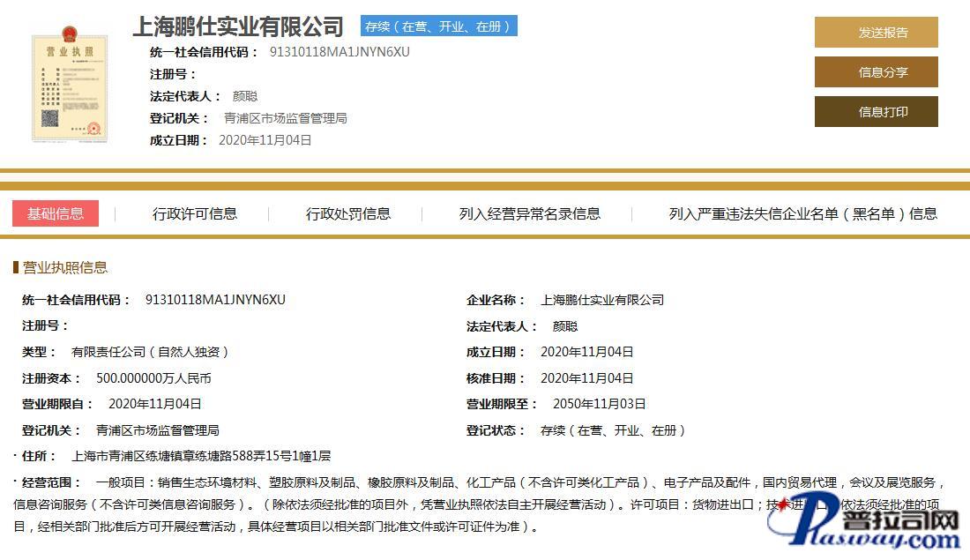Click the Plasway 普拉司网 watermark logo
The image size is (970, 560).
(x=873, y=523)
